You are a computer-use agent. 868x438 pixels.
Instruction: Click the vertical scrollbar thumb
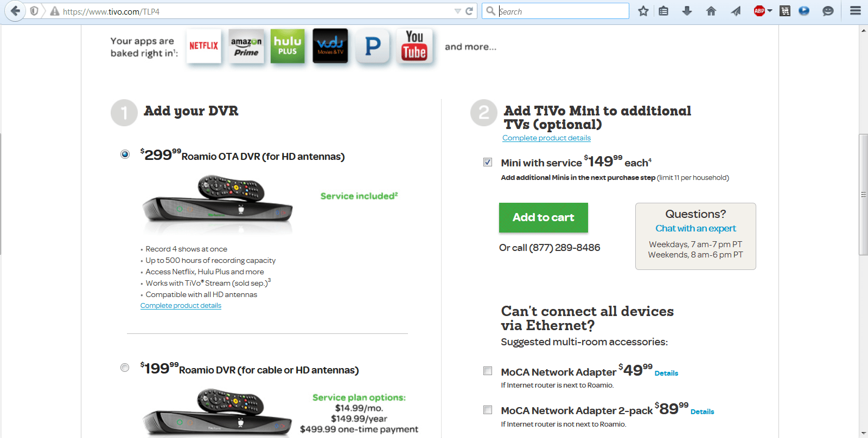click(863, 194)
